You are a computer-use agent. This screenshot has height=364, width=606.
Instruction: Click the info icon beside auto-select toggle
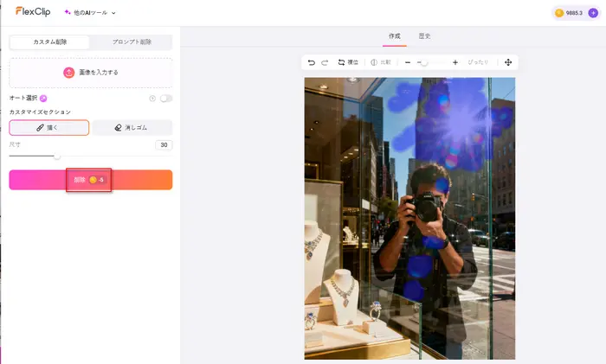152,99
